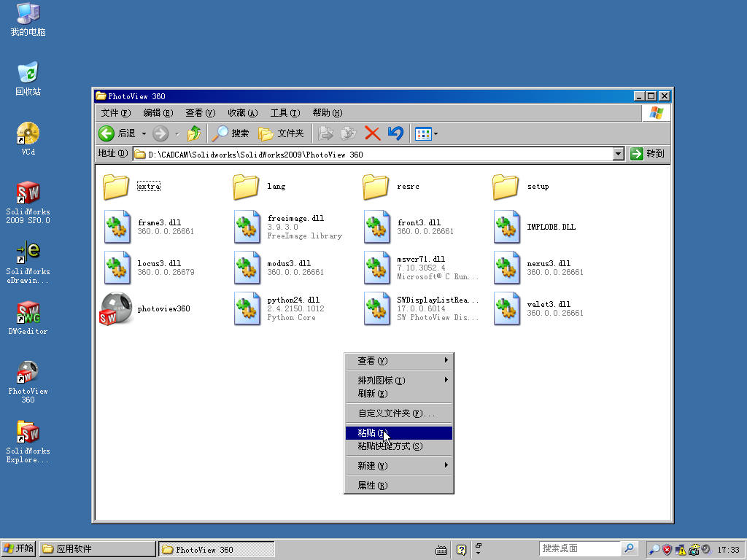Click the keyboard icon in taskbar
The height and width of the screenshot is (560, 747).
[441, 551]
